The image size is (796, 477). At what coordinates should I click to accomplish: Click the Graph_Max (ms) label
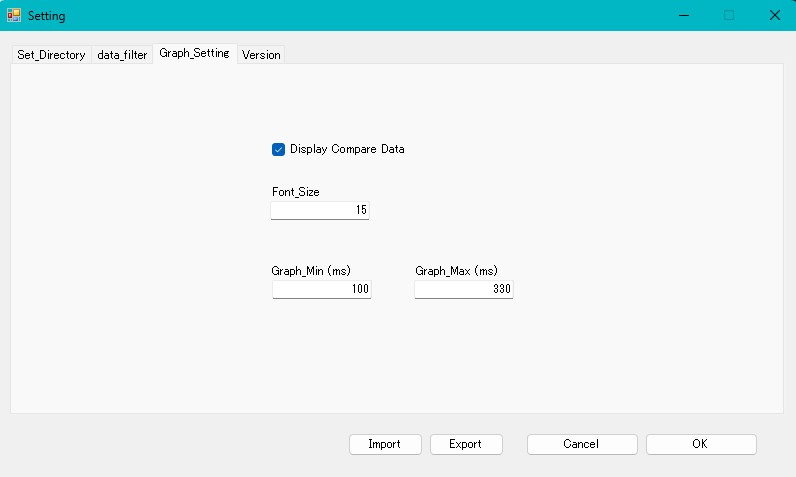point(456,271)
